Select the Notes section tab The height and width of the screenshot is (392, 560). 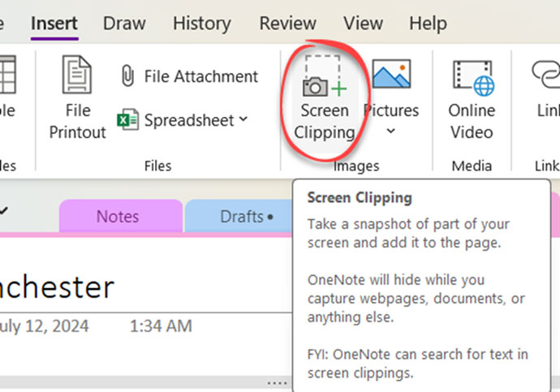pyautogui.click(x=118, y=217)
